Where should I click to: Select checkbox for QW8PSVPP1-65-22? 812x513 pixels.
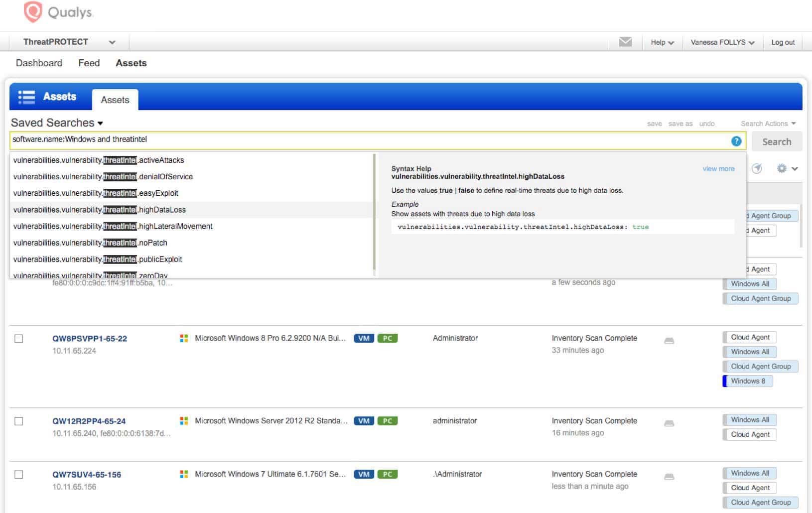[19, 339]
